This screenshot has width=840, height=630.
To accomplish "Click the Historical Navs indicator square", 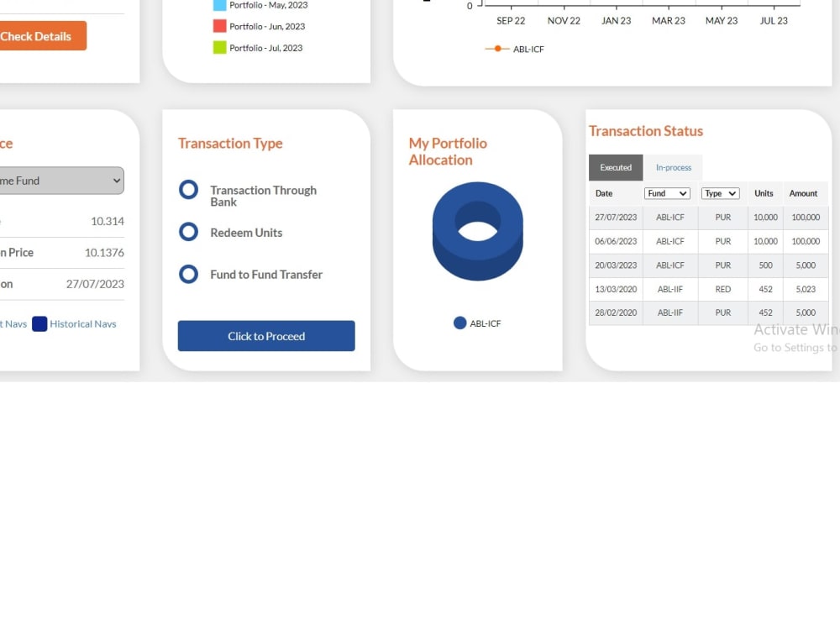I will pos(38,323).
